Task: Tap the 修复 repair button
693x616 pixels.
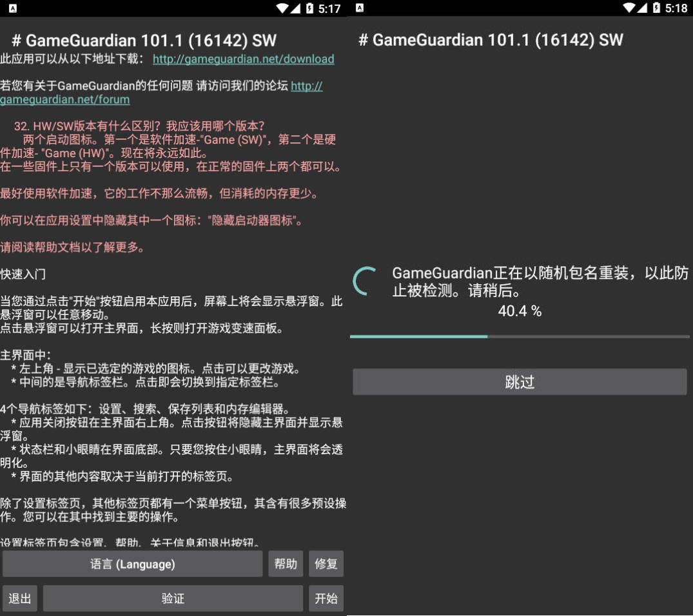Action: click(x=326, y=564)
